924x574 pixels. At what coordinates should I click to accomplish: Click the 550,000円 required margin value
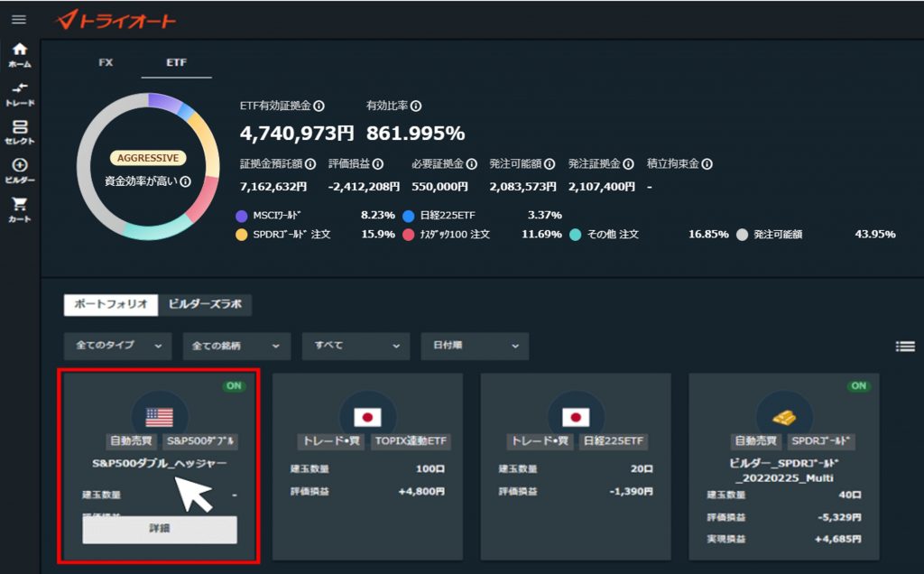tap(439, 187)
